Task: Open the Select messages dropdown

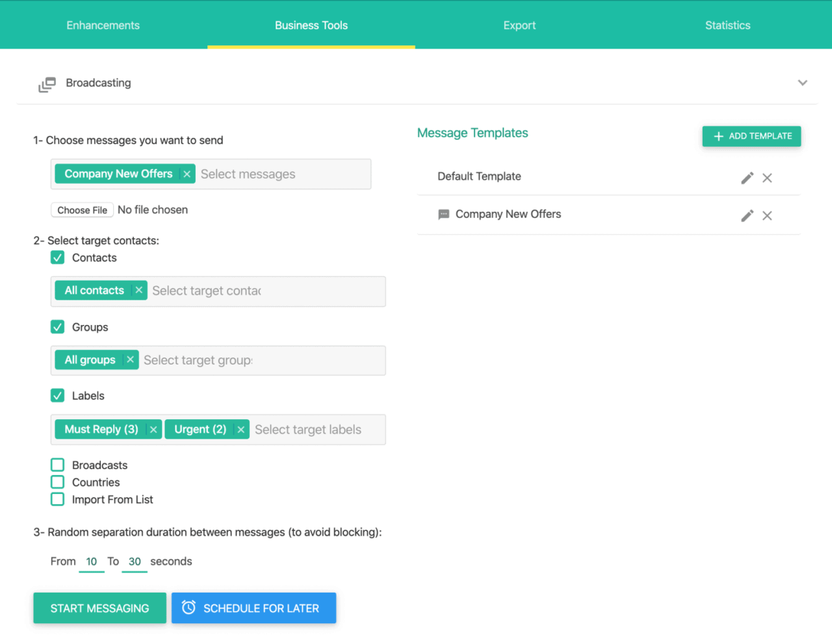Action: 282,174
